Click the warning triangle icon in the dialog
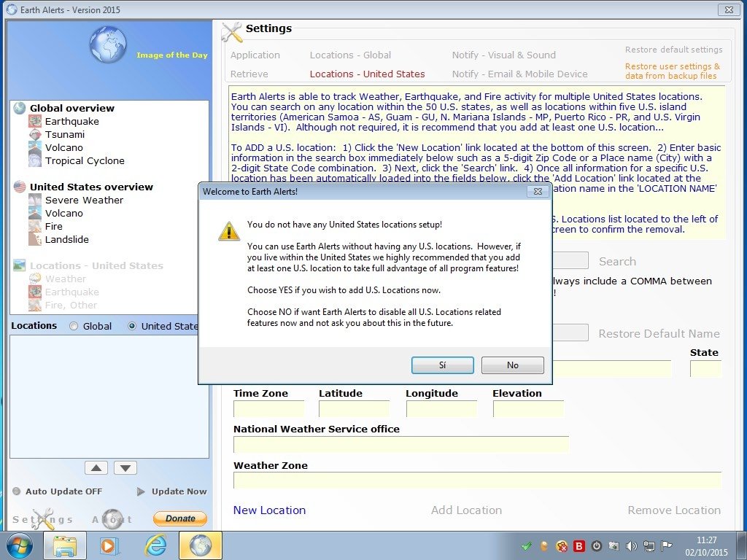The image size is (747, 560). pyautogui.click(x=228, y=231)
